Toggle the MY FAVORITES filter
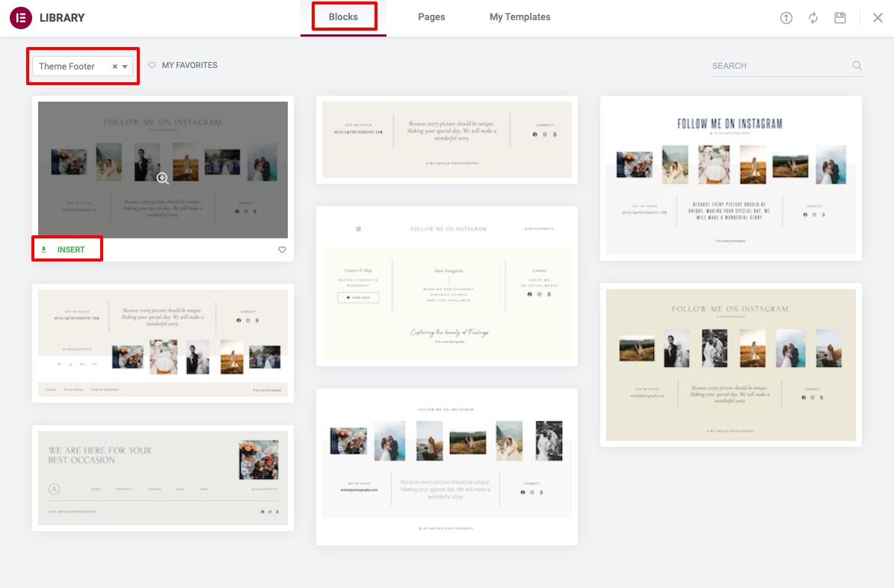This screenshot has height=588, width=894. (189, 65)
